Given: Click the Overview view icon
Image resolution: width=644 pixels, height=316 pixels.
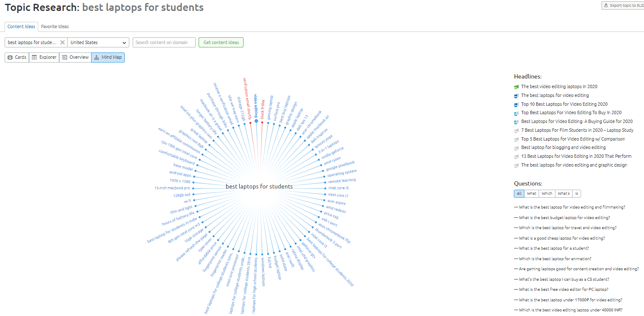Looking at the screenshot, I should click(x=65, y=57).
